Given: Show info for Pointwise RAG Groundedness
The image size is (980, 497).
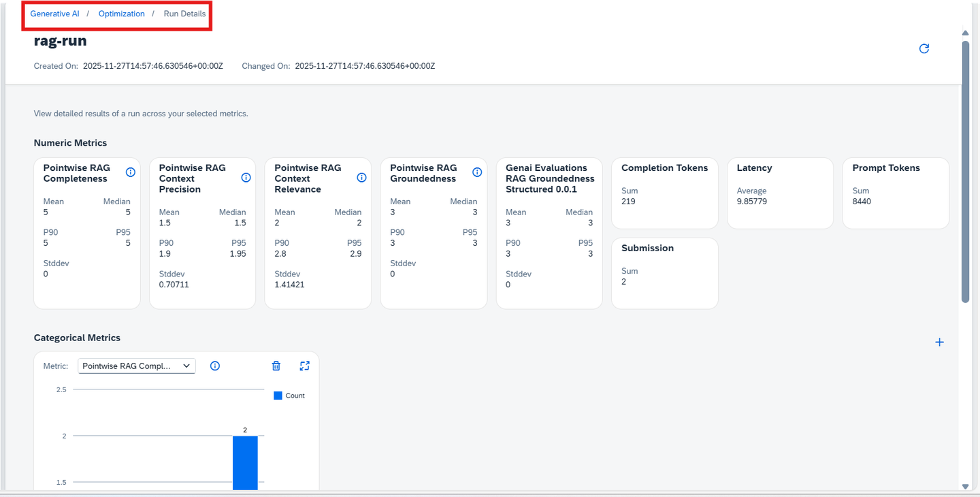Looking at the screenshot, I should click(x=477, y=172).
